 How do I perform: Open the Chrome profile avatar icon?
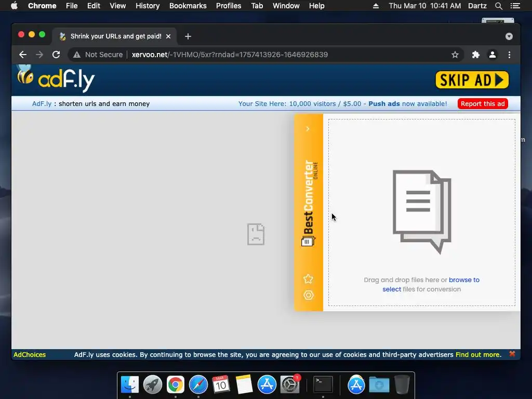tap(493, 55)
